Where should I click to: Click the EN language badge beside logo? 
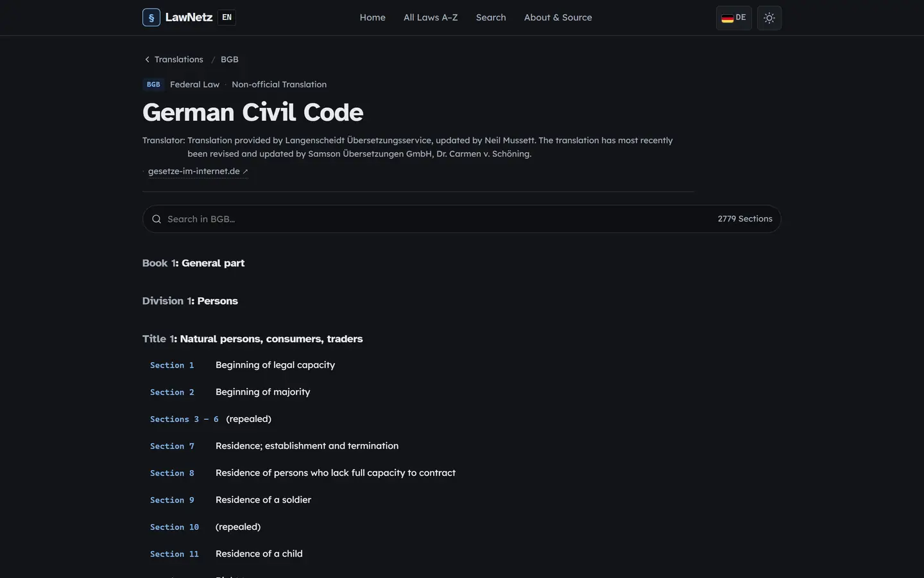tap(227, 17)
